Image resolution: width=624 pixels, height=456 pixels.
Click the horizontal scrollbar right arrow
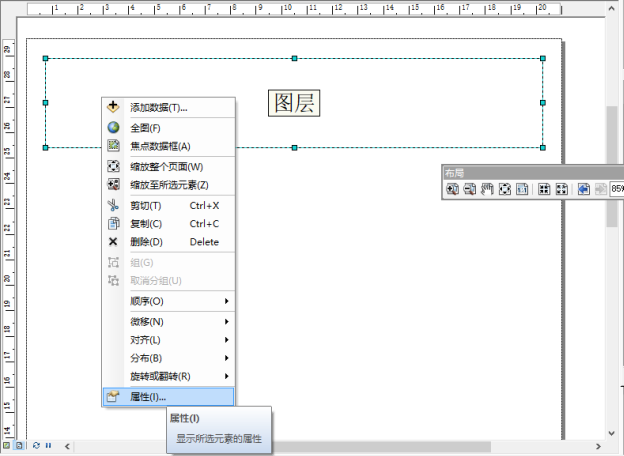click(x=598, y=446)
